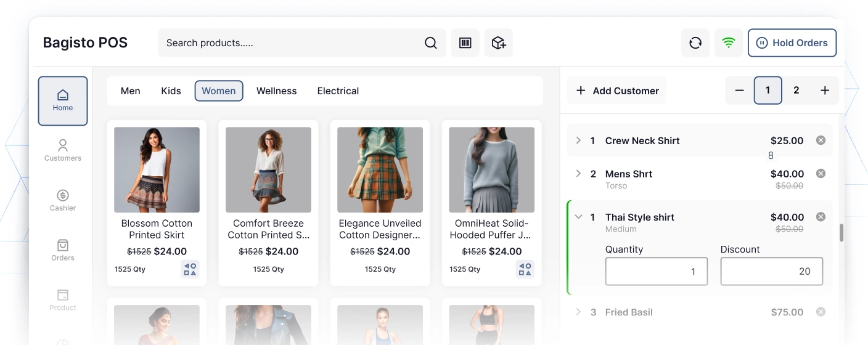The width and height of the screenshot is (868, 345).
Task: Remove Crew Neck Shirt from cart
Action: point(821,140)
